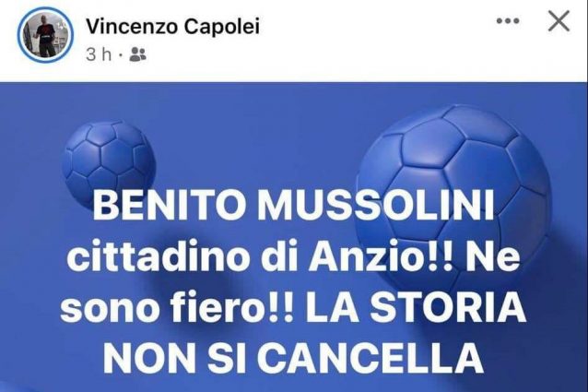
Task: Select the line 'NON SI CANCELLA'
Action: [x=293, y=358]
